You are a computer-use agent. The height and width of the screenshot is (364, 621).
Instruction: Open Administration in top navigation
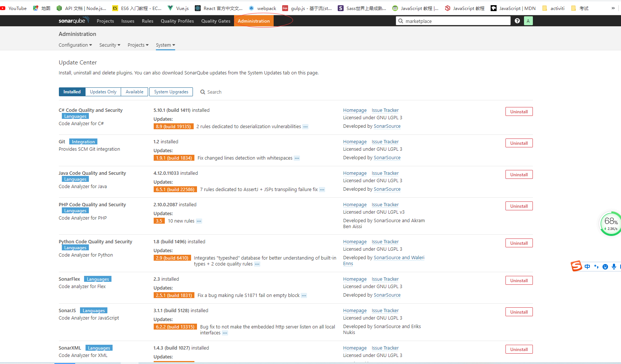[x=254, y=21]
